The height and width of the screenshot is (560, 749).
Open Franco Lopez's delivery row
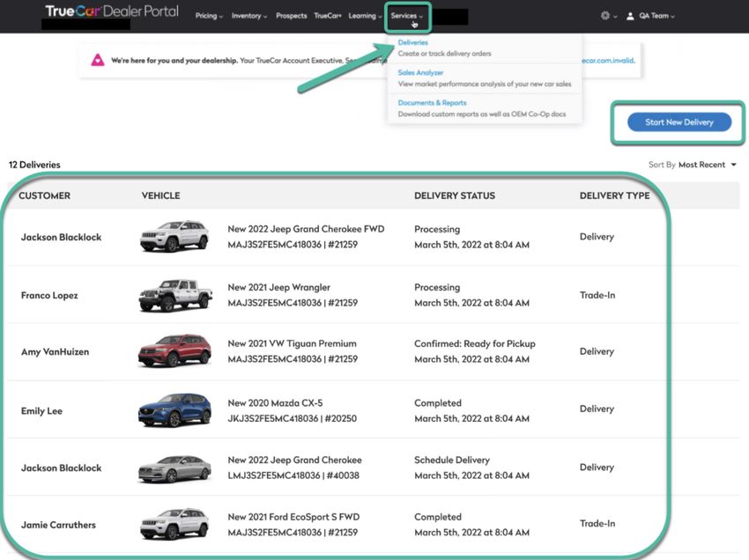click(49, 296)
